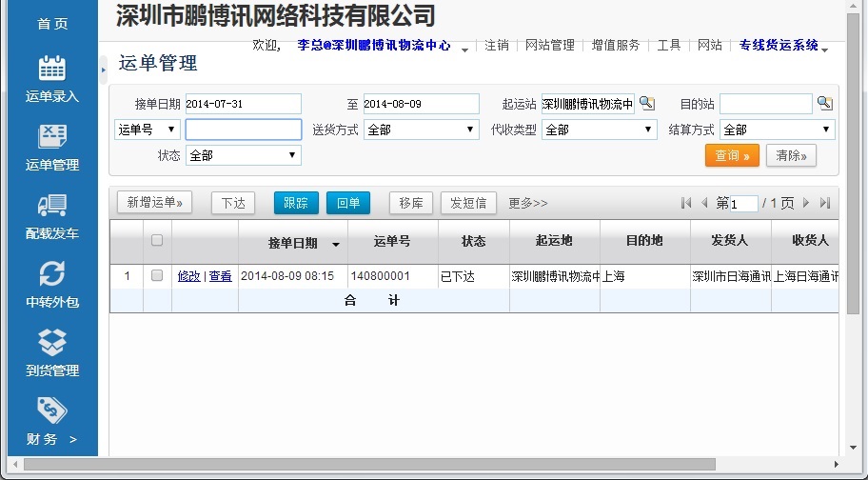Click the blue 回单 button
Image resolution: width=868 pixels, height=480 pixels.
(x=348, y=203)
